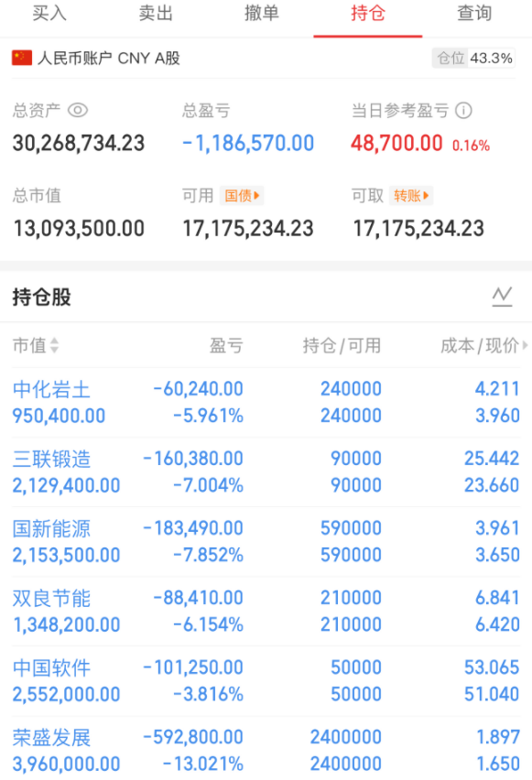Open the holdings trend chart icon
532x780 pixels.
502,297
